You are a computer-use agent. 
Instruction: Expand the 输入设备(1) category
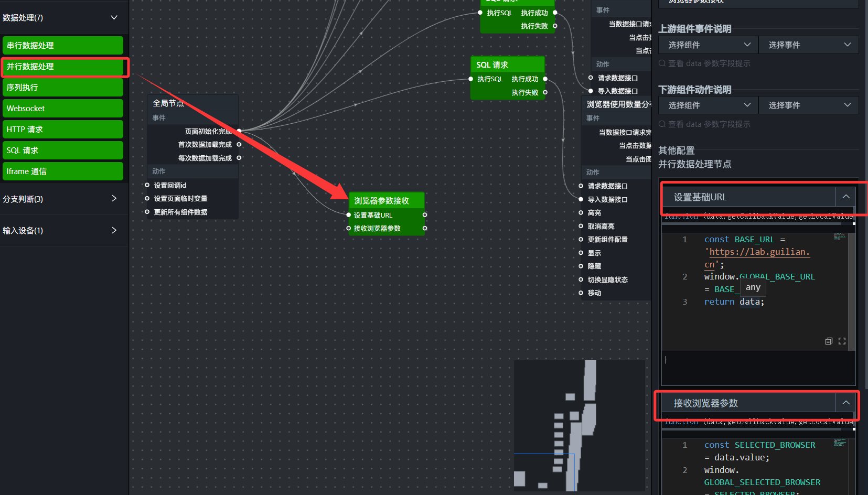(x=114, y=231)
